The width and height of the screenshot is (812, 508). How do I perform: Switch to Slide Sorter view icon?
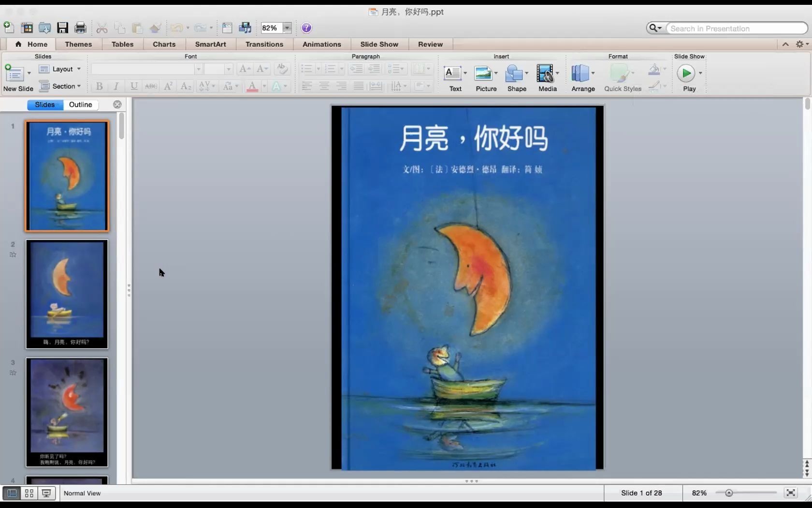29,493
